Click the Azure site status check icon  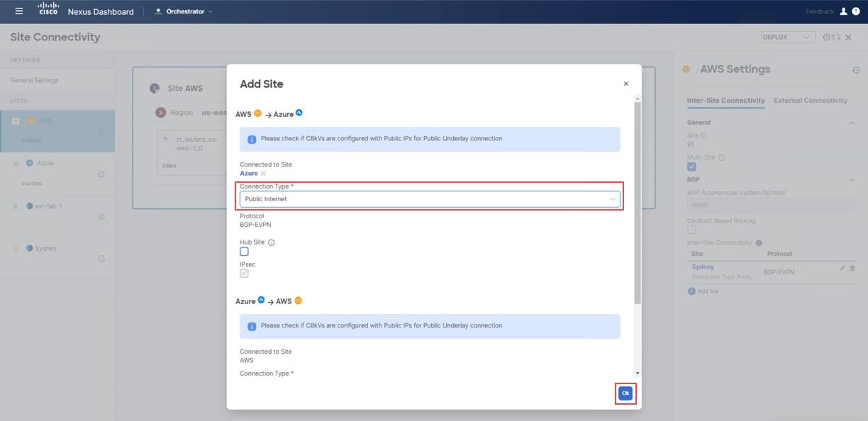[x=101, y=174]
